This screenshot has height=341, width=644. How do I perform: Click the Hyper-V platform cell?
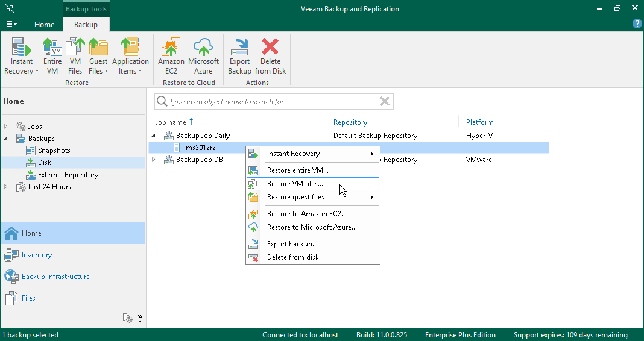click(x=479, y=136)
